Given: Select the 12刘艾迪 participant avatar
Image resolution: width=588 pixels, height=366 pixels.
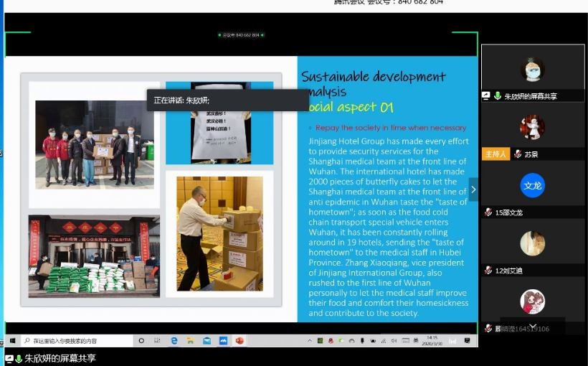Looking at the screenshot, I should click(533, 243).
